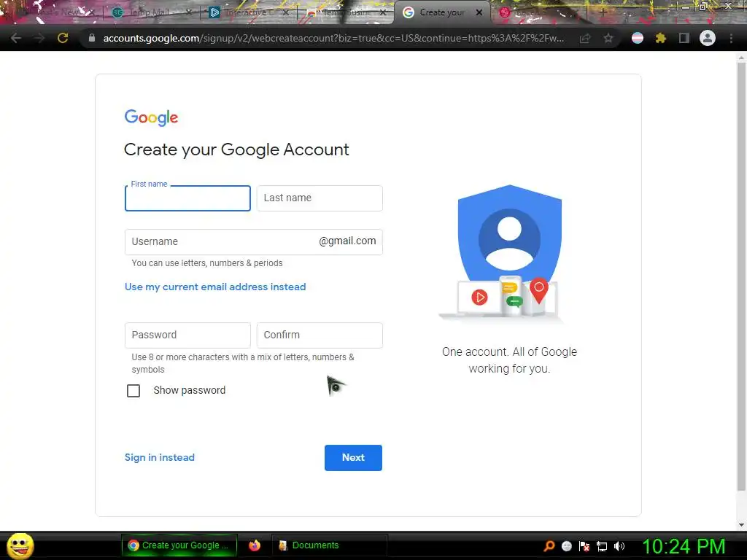Viewport: 747px width, 560px height.
Task: Close the Temp Mail tab
Action: click(189, 12)
